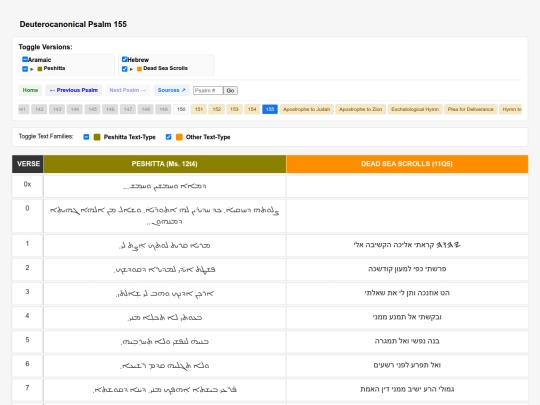Jump to Psalm 142
Viewport: 540px width, 405px height.
(39, 109)
